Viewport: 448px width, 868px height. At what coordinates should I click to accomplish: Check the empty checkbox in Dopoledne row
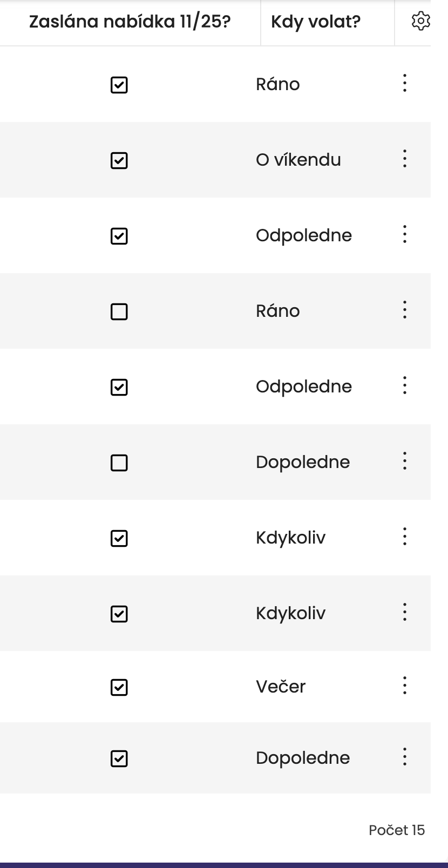tap(119, 463)
